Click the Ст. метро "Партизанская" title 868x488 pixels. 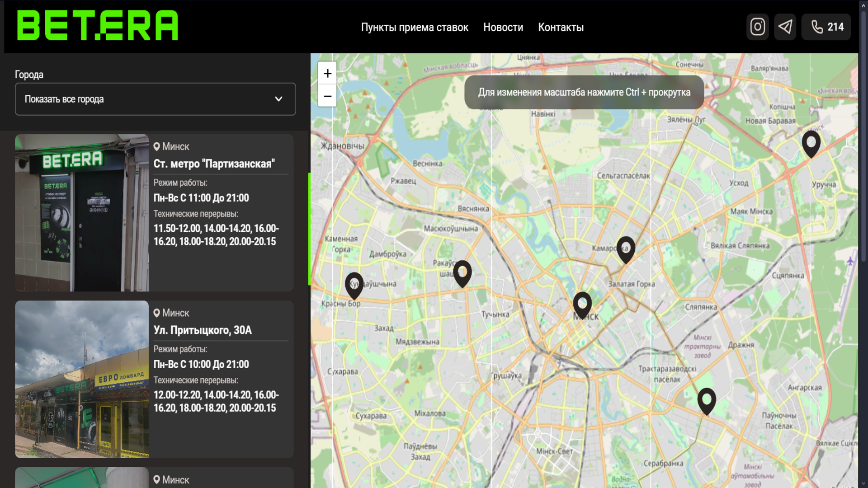pyautogui.click(x=214, y=164)
